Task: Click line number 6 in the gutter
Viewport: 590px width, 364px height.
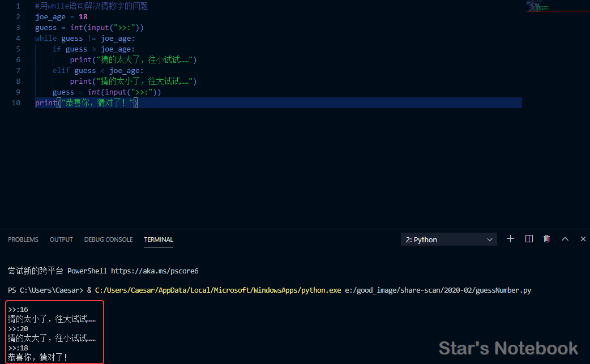Action: 18,60
